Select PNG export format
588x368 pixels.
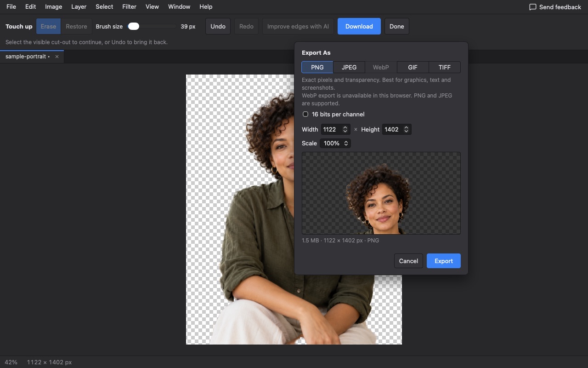coord(317,67)
